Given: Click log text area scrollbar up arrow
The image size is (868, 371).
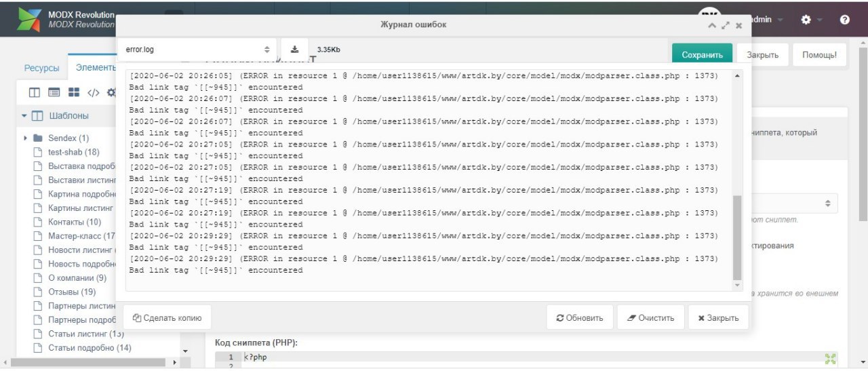Looking at the screenshot, I should (738, 76).
